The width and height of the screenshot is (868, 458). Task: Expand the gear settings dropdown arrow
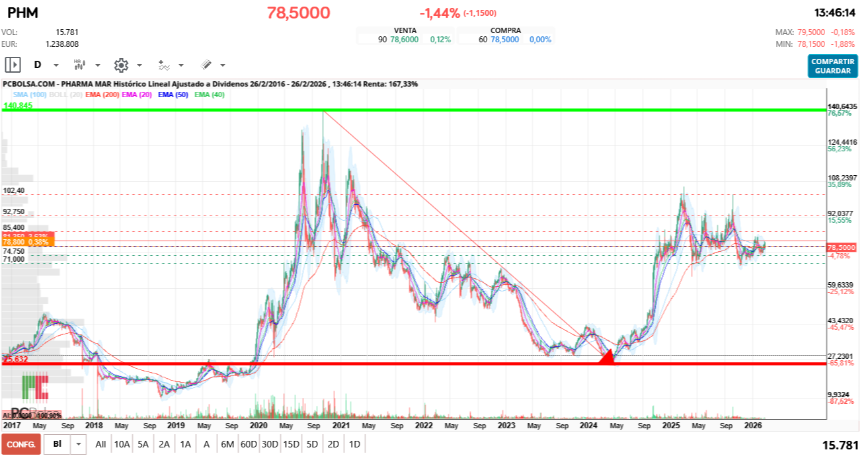(139, 65)
